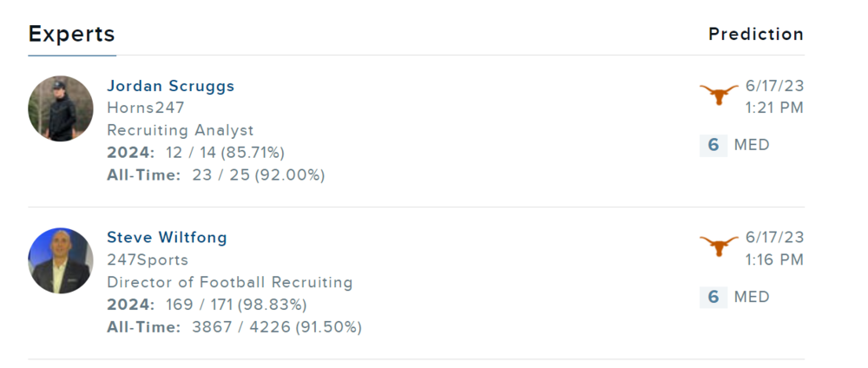Open Jordan Scruggs' profile photo
This screenshot has height=368, width=868.
[x=61, y=108]
